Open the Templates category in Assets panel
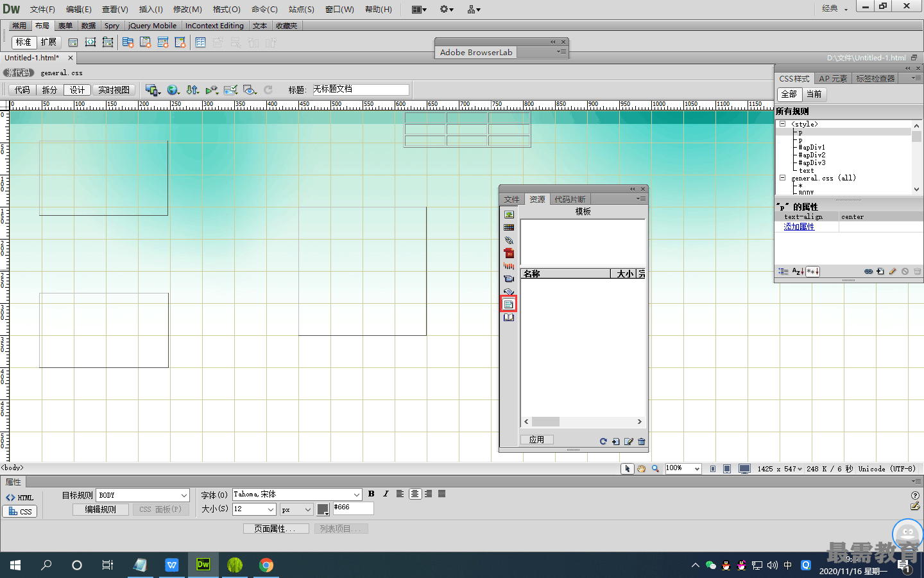 [509, 304]
